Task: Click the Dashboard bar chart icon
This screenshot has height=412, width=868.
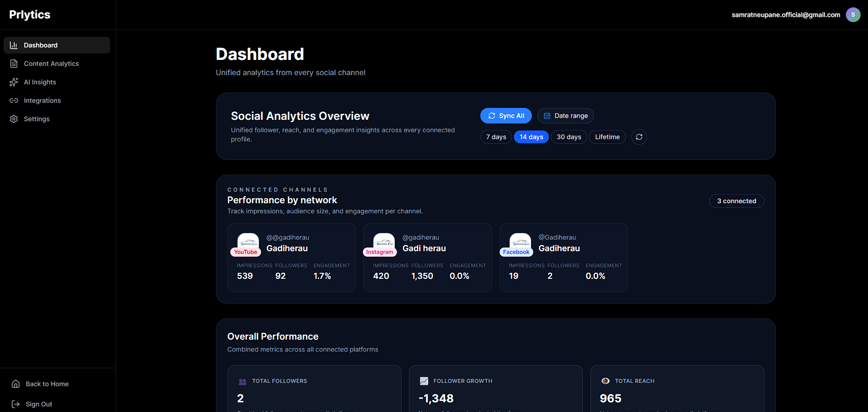Action: click(14, 45)
